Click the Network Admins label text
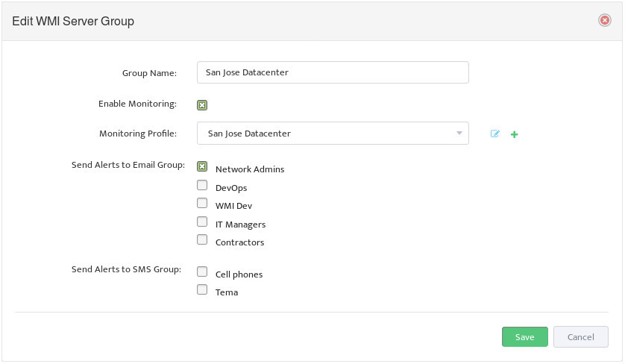 [x=250, y=169]
